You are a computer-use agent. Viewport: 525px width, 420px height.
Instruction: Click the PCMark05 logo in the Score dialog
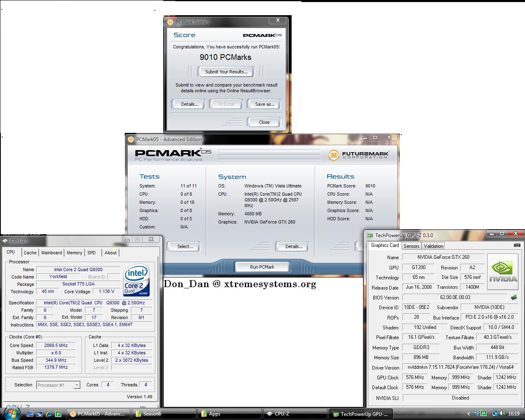pyautogui.click(x=262, y=35)
